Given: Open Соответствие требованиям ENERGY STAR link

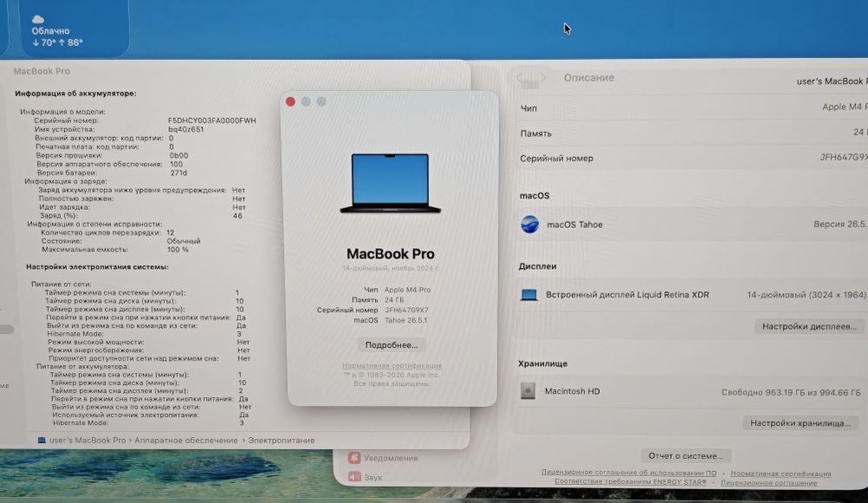Looking at the screenshot, I should [630, 481].
